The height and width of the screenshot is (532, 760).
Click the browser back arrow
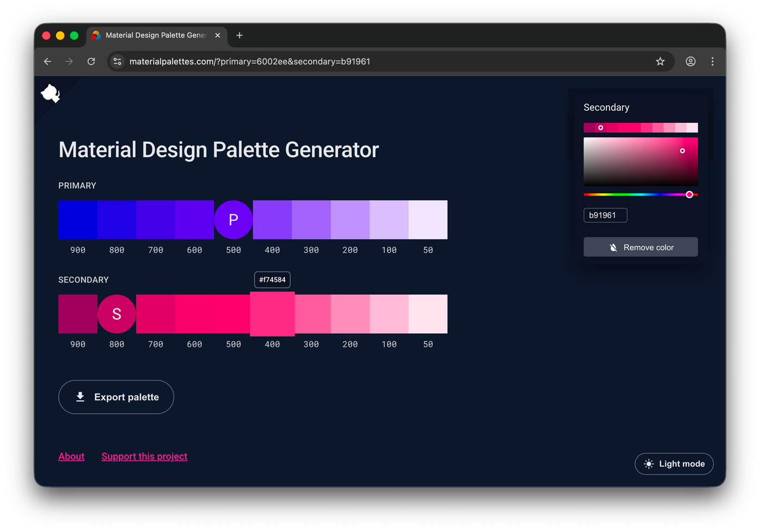(48, 61)
